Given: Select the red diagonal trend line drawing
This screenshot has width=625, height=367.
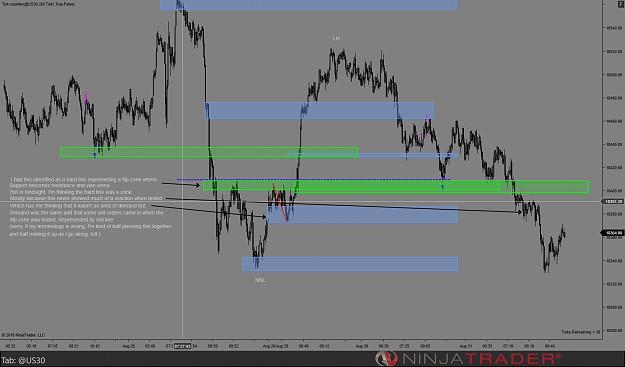Looking at the screenshot, I should click(x=280, y=202).
